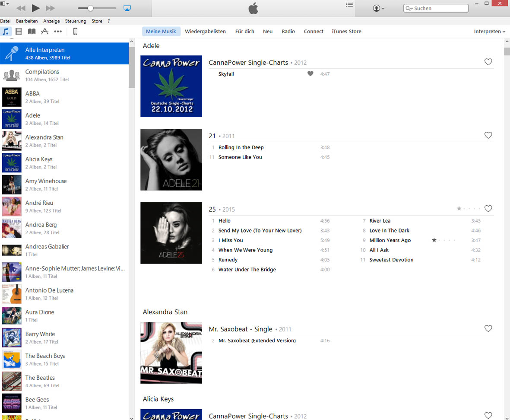Show more libraries via three dots

[58, 31]
